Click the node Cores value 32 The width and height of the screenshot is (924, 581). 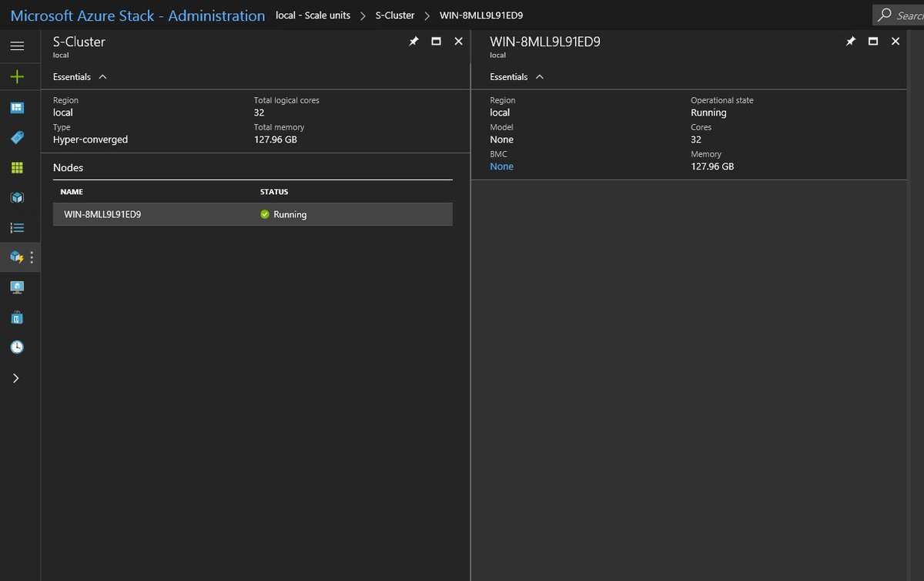pyautogui.click(x=696, y=139)
